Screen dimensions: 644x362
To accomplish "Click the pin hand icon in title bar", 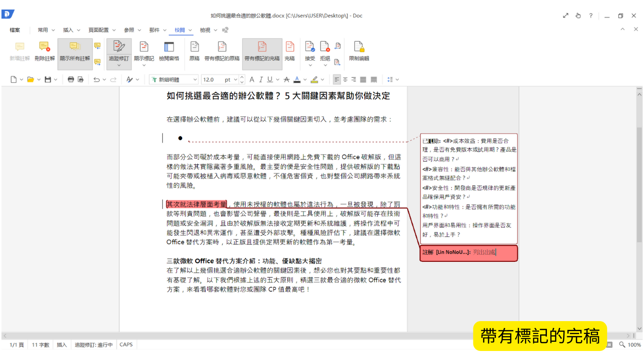I will coord(578,16).
